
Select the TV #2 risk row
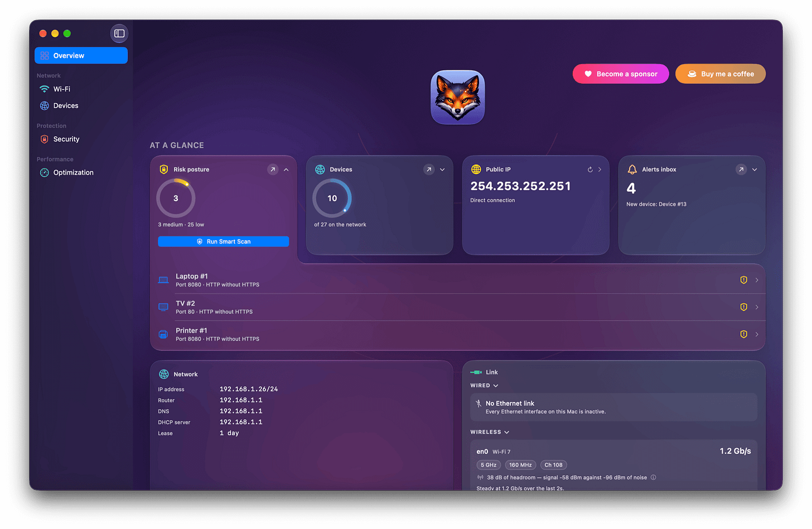click(458, 307)
